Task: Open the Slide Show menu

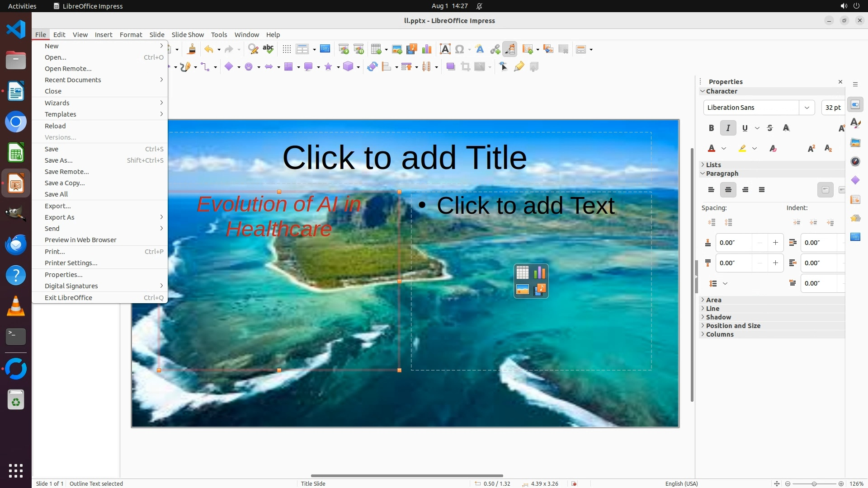Action: tap(188, 35)
